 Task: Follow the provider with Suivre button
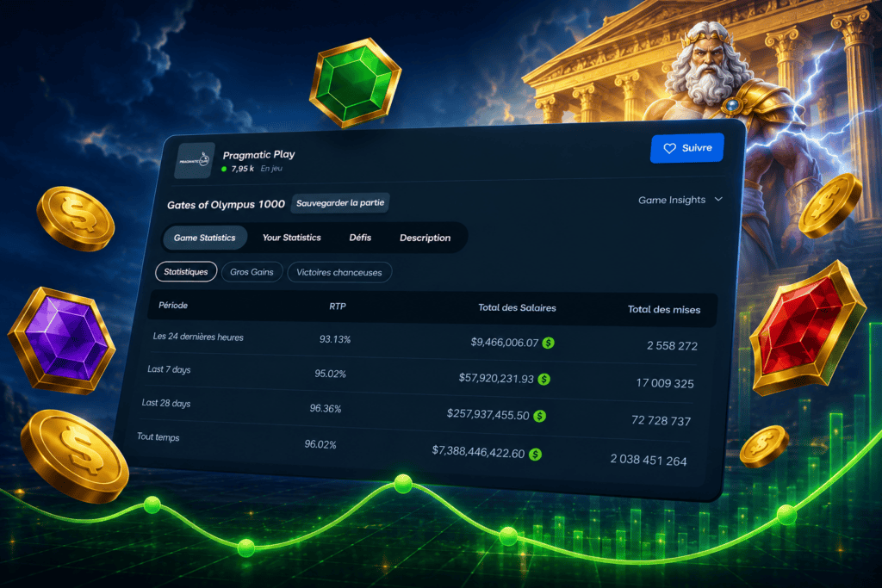[x=686, y=148]
